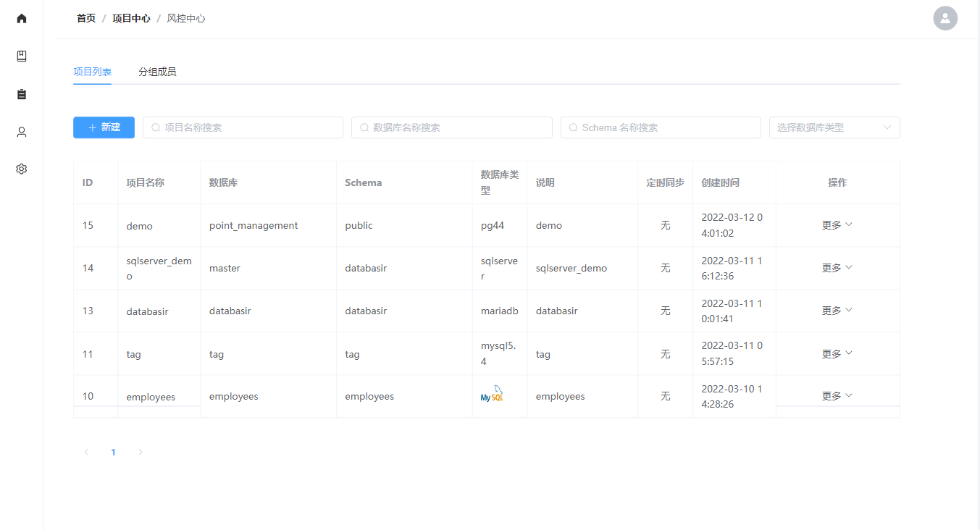Open the user icon in sidebar
Screen dimensions: 980x530
pyautogui.click(x=22, y=132)
